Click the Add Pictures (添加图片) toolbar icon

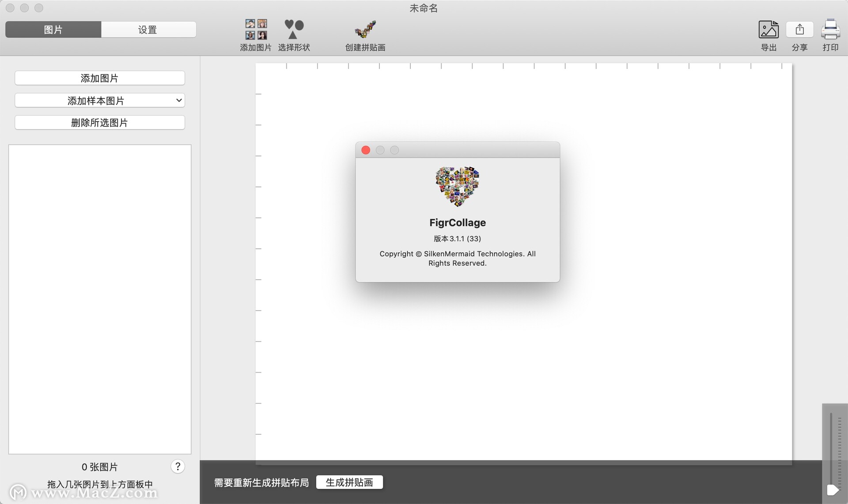point(256,30)
